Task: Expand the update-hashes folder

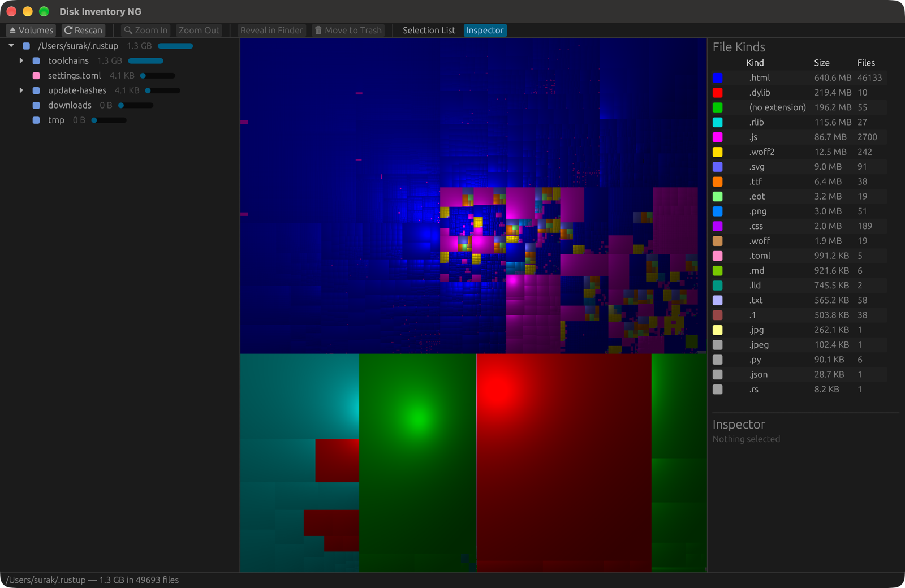Action: tap(21, 90)
